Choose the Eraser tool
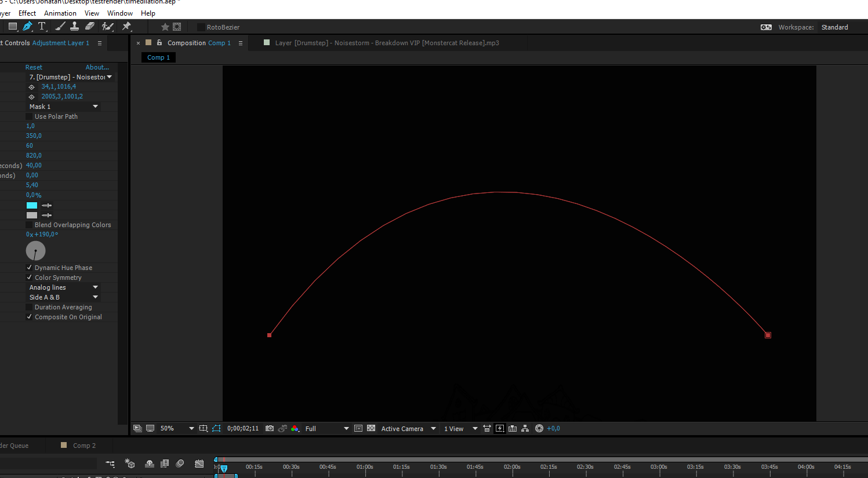Viewport: 868px width, 478px height. coord(90,27)
